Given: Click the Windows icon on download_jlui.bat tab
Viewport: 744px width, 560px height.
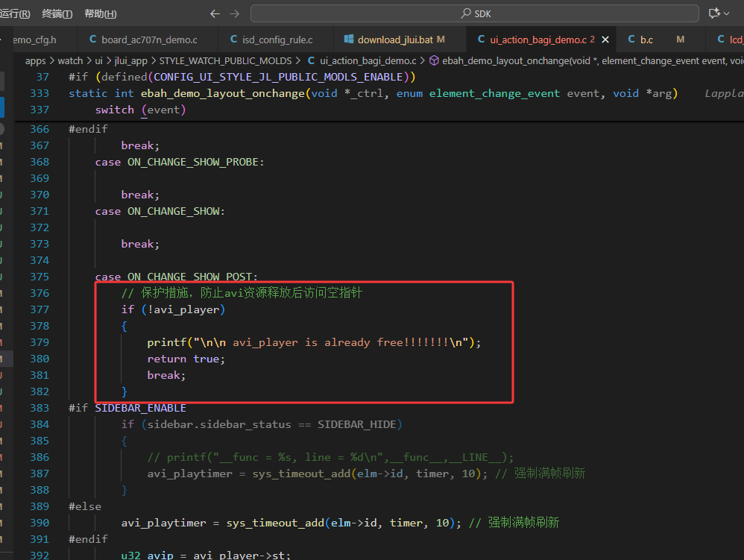Looking at the screenshot, I should click(x=349, y=40).
